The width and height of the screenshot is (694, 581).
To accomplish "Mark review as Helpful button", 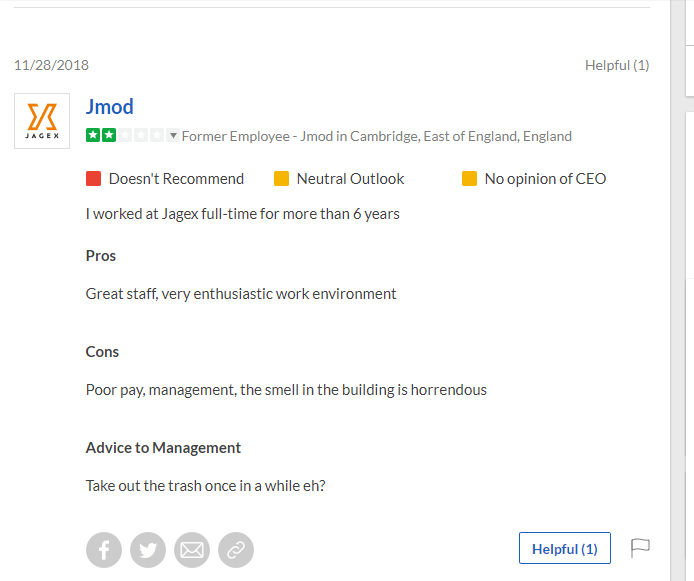I will [x=564, y=548].
